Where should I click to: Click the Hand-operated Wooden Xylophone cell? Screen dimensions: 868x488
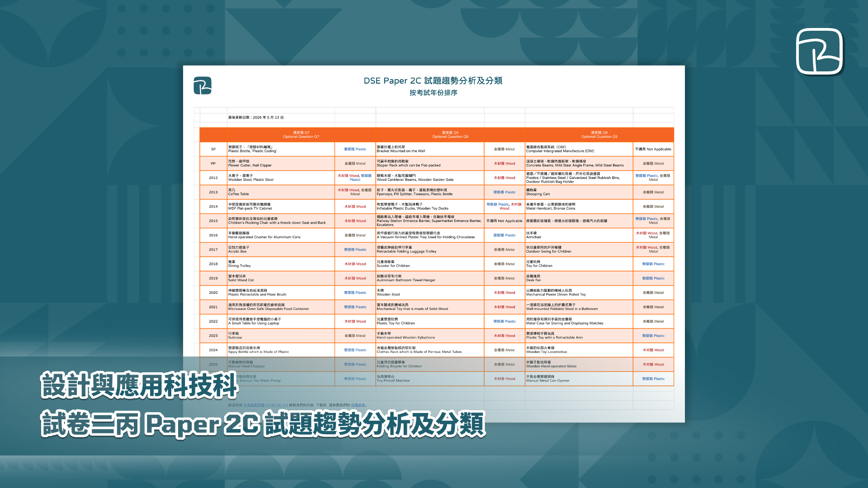pyautogui.click(x=430, y=336)
